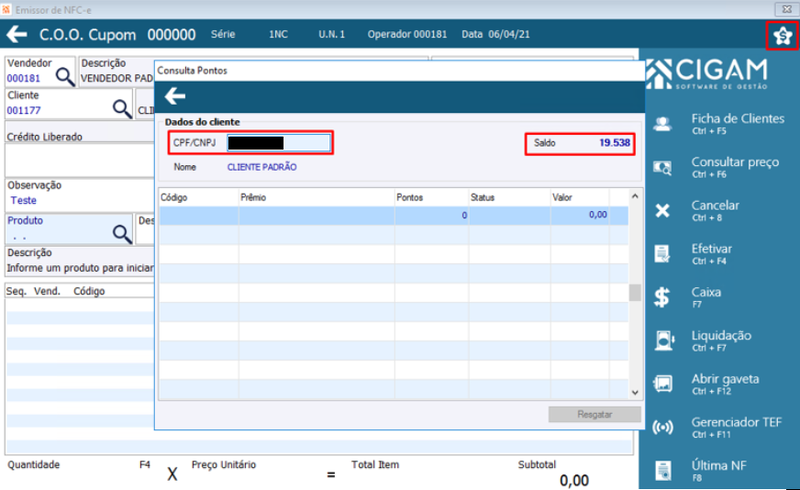Click the CLIENTE PADRÃO name text

pos(262,167)
